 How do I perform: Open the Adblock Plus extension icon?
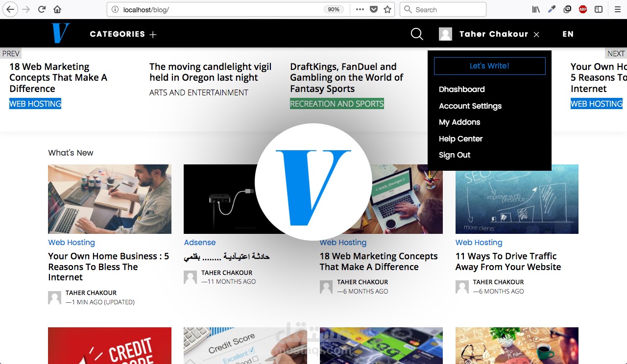click(x=583, y=9)
